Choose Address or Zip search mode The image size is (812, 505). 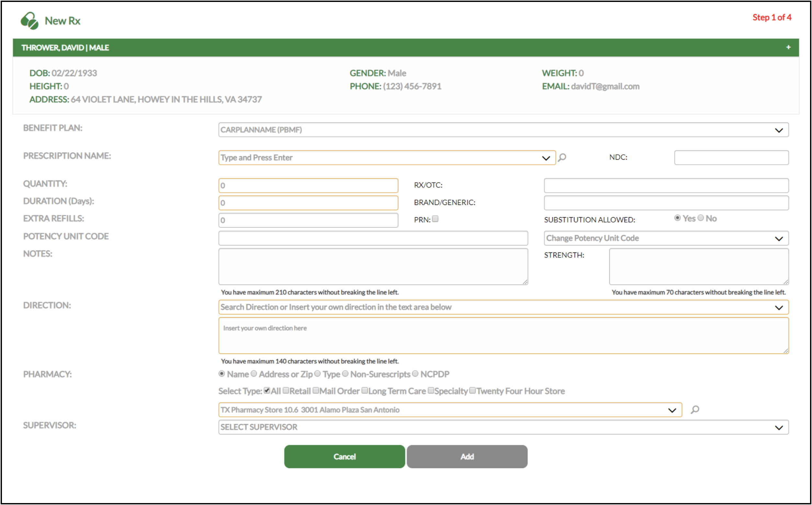point(254,374)
